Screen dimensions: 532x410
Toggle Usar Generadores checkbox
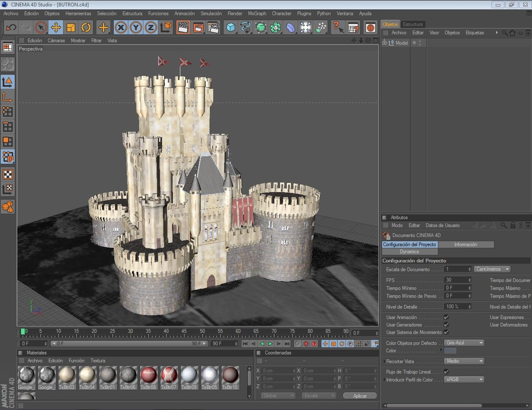[446, 325]
